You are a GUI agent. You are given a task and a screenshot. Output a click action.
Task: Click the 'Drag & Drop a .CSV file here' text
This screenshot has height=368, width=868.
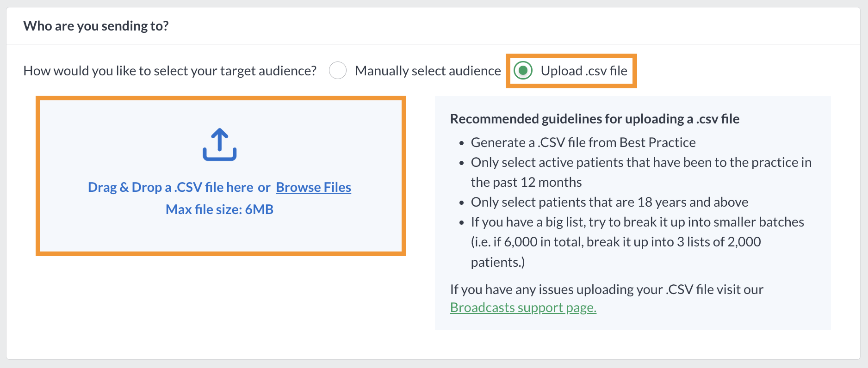coord(171,187)
